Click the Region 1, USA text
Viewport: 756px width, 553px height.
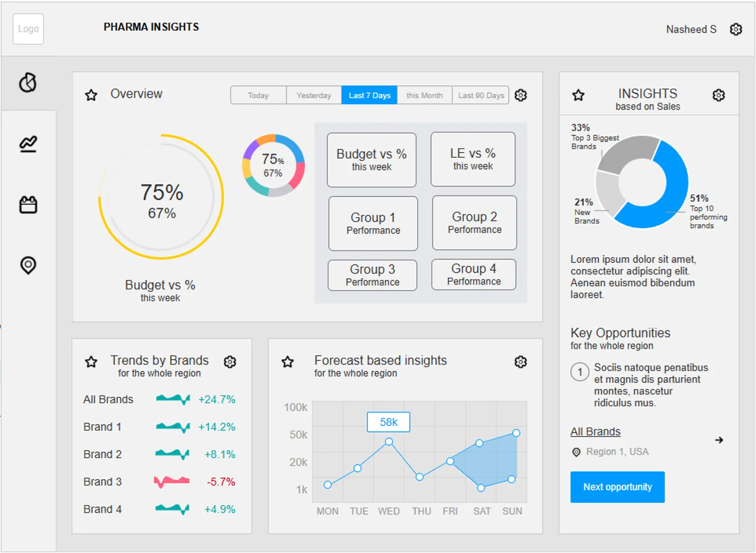(x=617, y=452)
